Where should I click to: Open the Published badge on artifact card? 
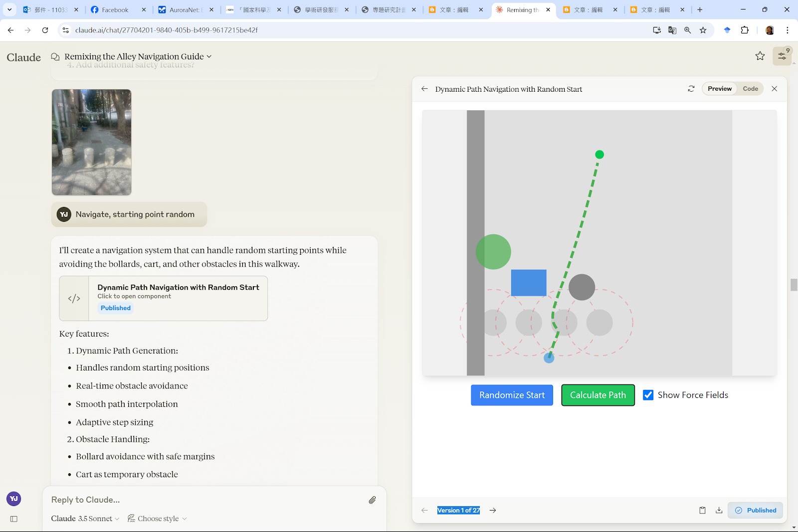pos(116,308)
